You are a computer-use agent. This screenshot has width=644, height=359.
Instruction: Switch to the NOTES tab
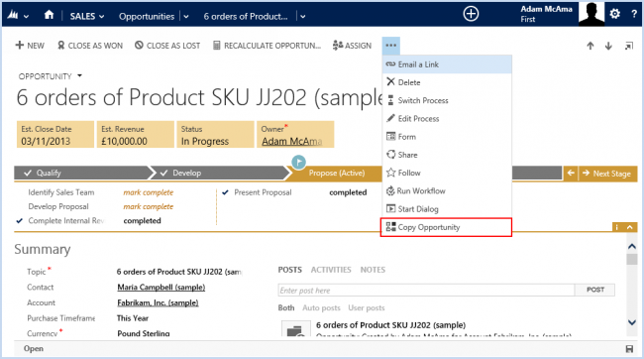tap(373, 270)
